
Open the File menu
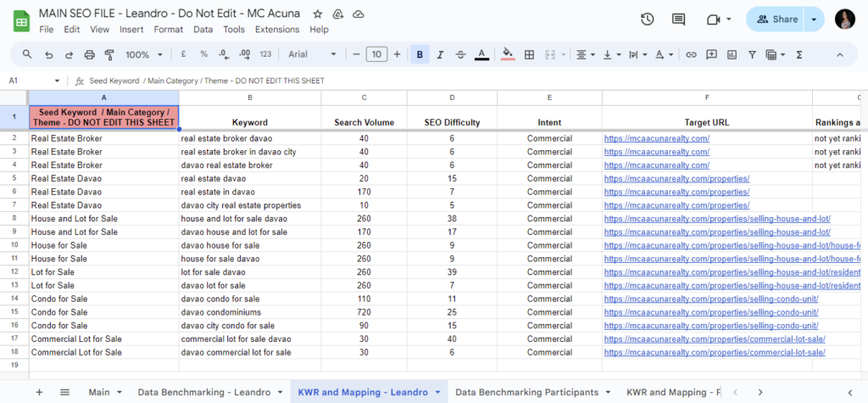[x=47, y=30]
